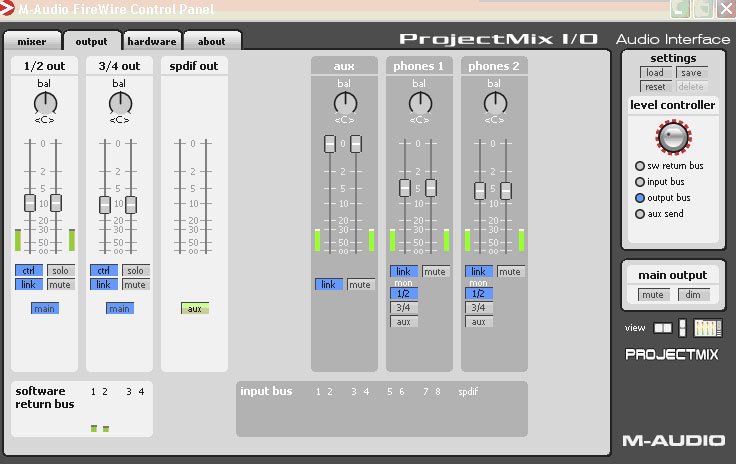Click the 'level controller' heading
Screen dimensions: 736x464
coord(673,105)
